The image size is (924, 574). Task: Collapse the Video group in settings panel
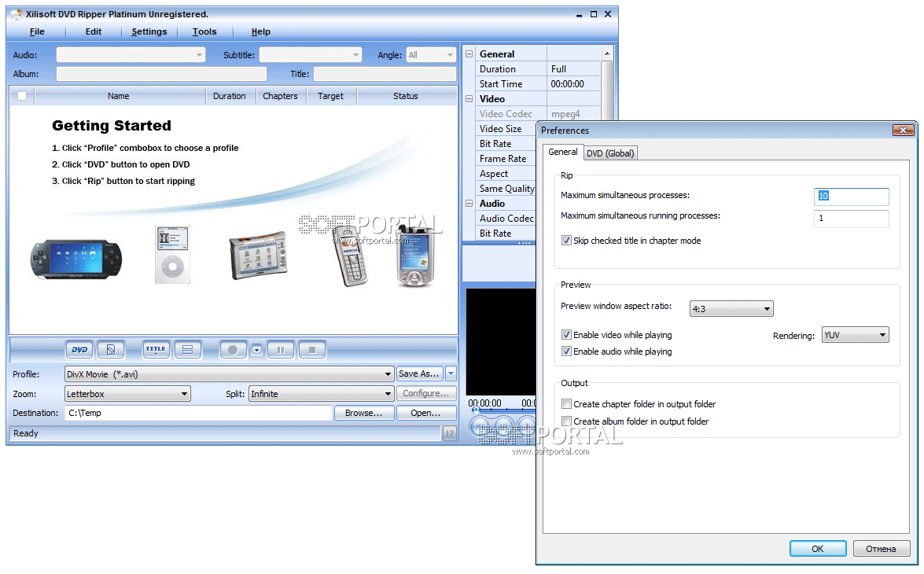pos(469,98)
